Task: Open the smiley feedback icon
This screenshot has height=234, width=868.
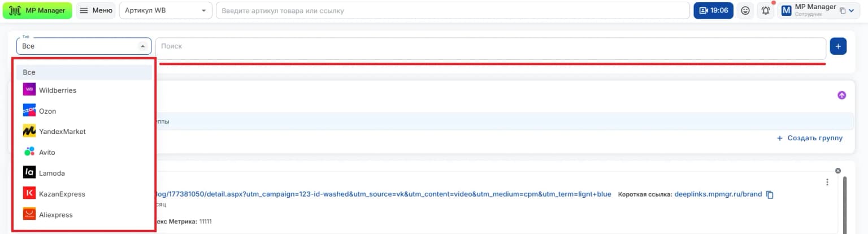Action: coord(745,10)
